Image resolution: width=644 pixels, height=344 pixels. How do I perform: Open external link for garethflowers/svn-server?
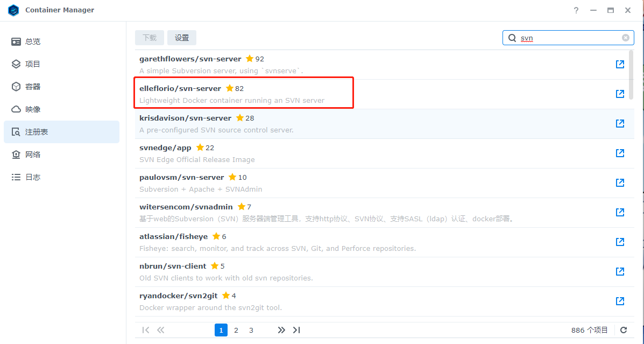[x=620, y=64]
